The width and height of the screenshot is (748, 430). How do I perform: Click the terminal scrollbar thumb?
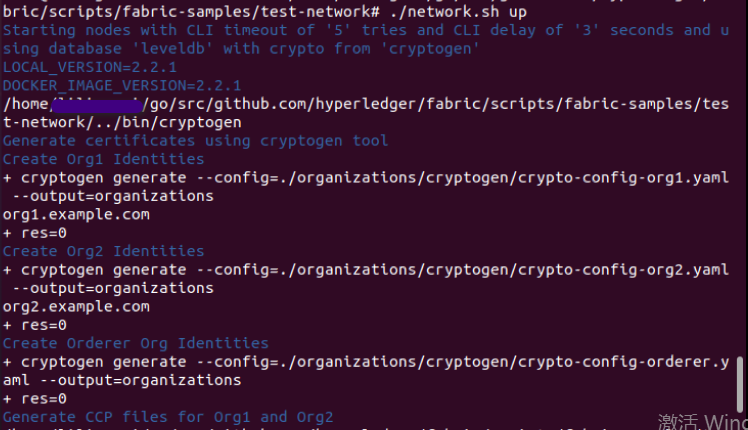740,383
